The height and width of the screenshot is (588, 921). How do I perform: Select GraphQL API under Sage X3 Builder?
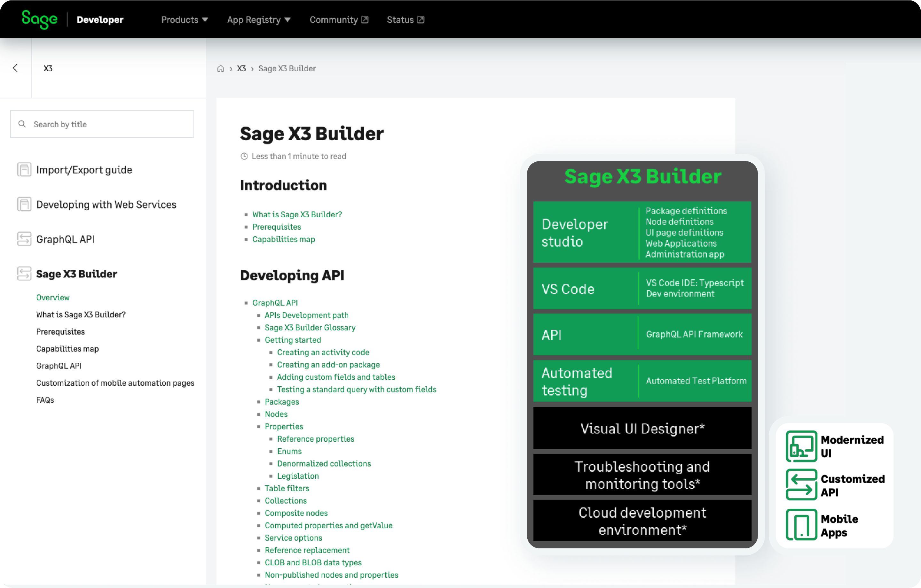(59, 366)
